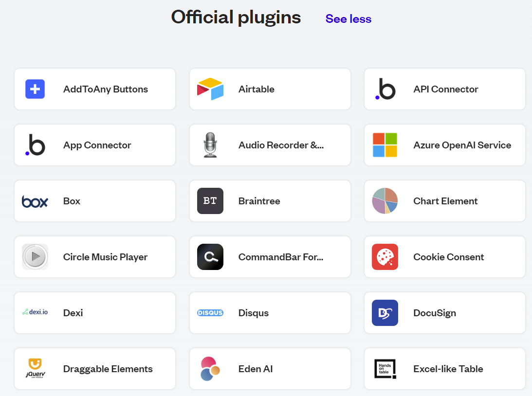
Task: Open the Disqus plugin name
Action: tap(254, 313)
